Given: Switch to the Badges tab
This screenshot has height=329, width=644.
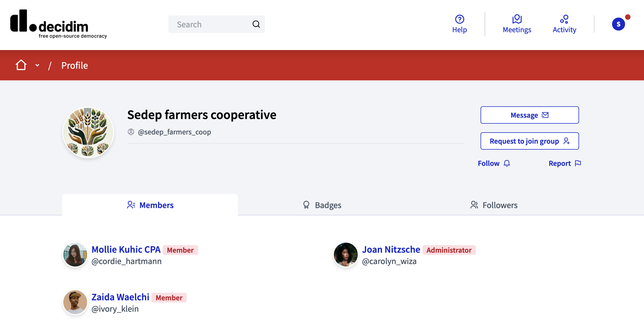Looking at the screenshot, I should [x=322, y=205].
